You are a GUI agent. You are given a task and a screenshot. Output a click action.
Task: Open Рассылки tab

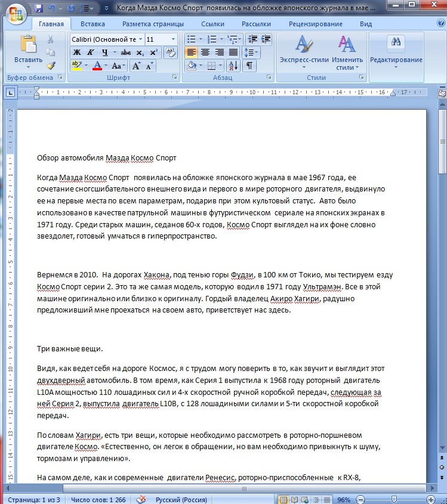256,24
